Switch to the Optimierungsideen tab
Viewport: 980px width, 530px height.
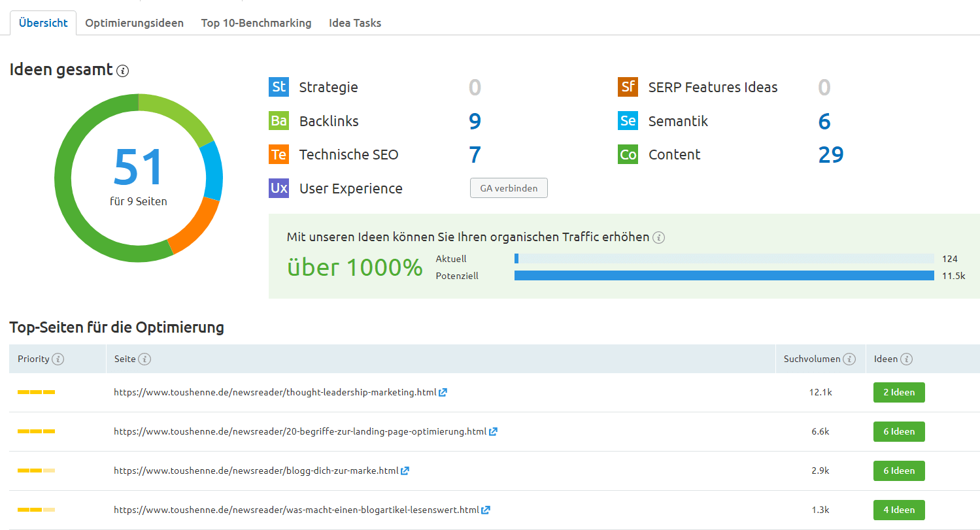click(134, 23)
